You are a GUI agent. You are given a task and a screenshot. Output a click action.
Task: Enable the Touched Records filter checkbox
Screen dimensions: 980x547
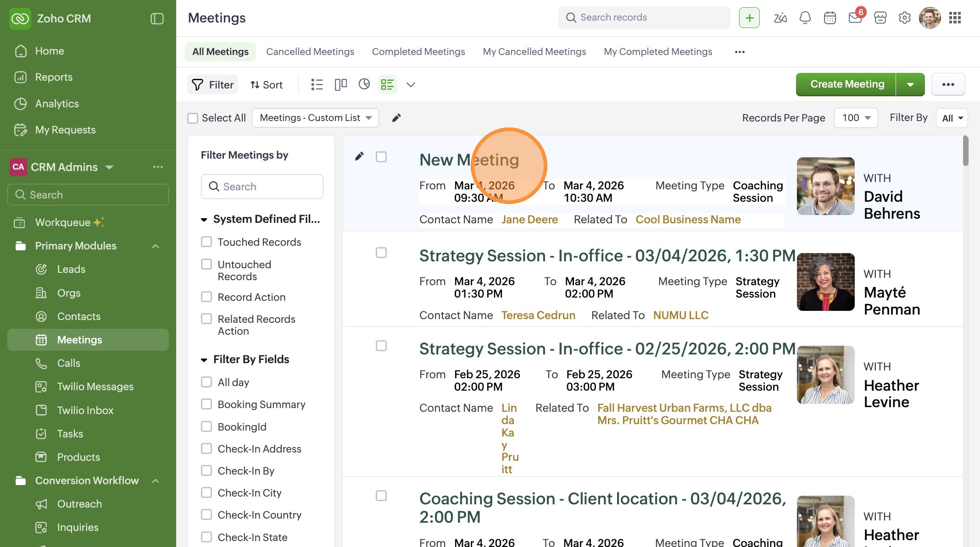click(206, 242)
